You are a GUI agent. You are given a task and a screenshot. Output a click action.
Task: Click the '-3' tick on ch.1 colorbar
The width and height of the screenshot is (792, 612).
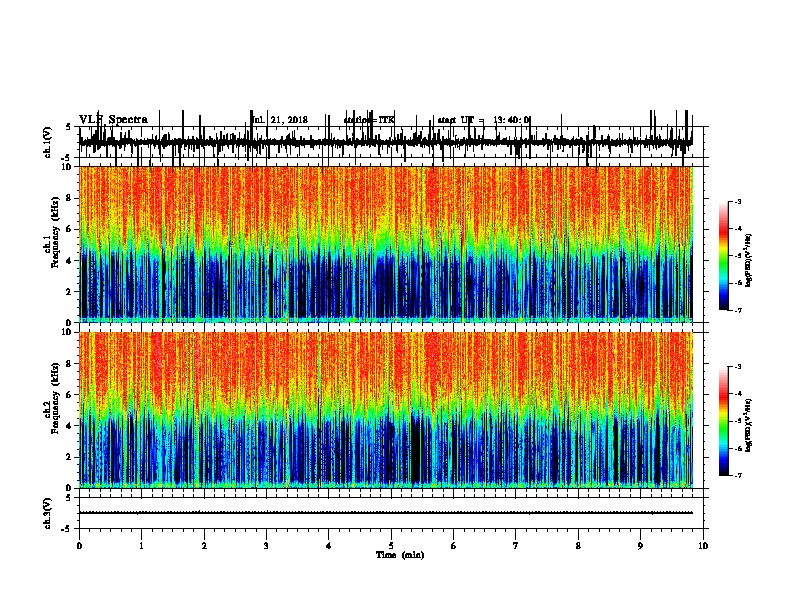[737, 201]
